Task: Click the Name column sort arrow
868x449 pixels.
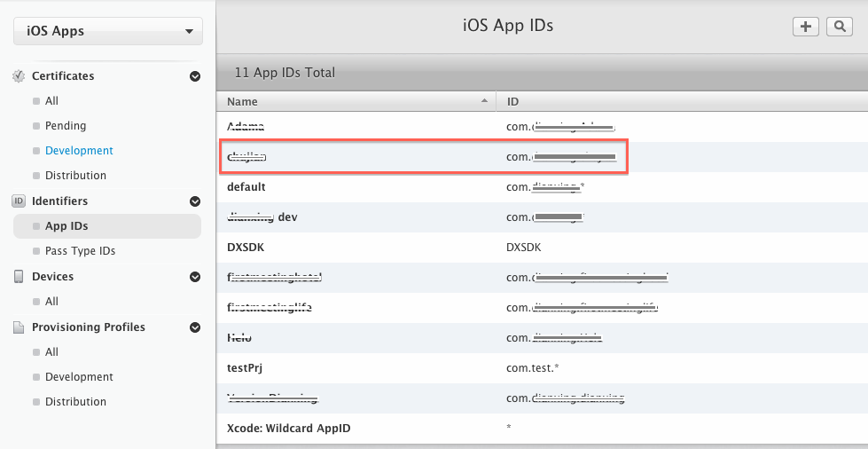Action: coord(485,101)
